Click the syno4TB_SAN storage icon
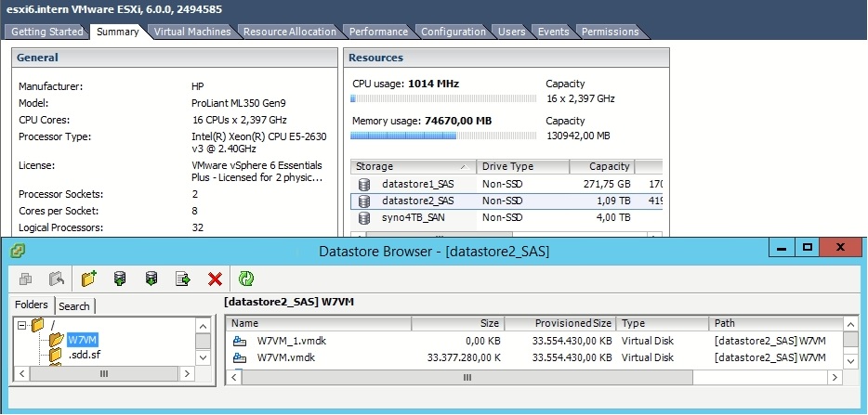This screenshot has width=868, height=415. (363, 218)
